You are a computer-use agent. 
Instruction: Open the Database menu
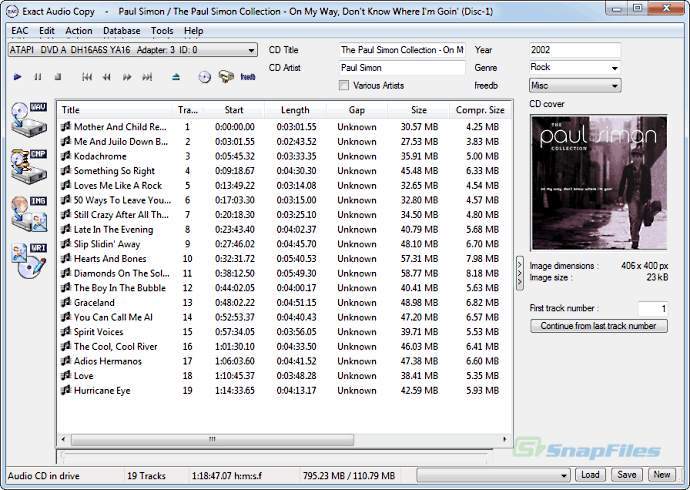coord(121,31)
